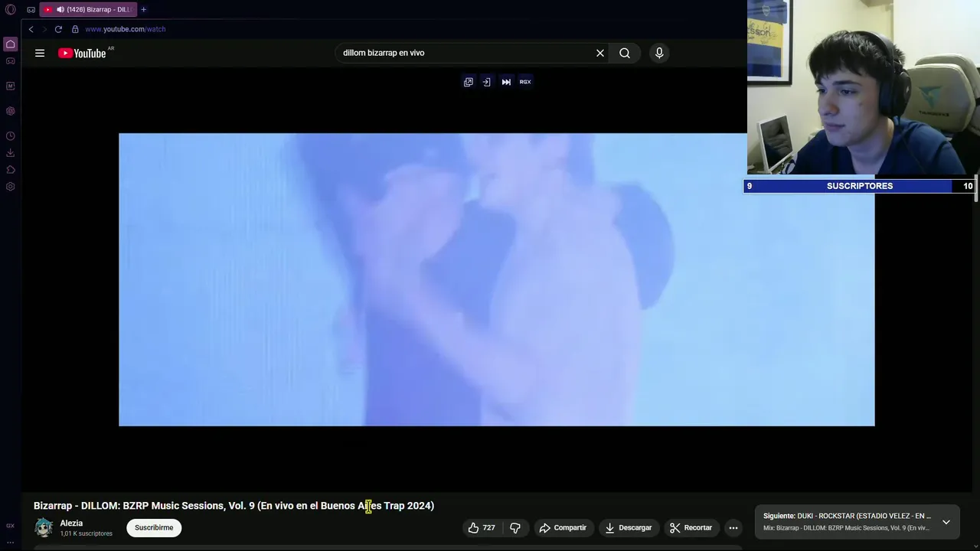Share the video with Compartir
This screenshot has height=551, width=980.
[563, 527]
